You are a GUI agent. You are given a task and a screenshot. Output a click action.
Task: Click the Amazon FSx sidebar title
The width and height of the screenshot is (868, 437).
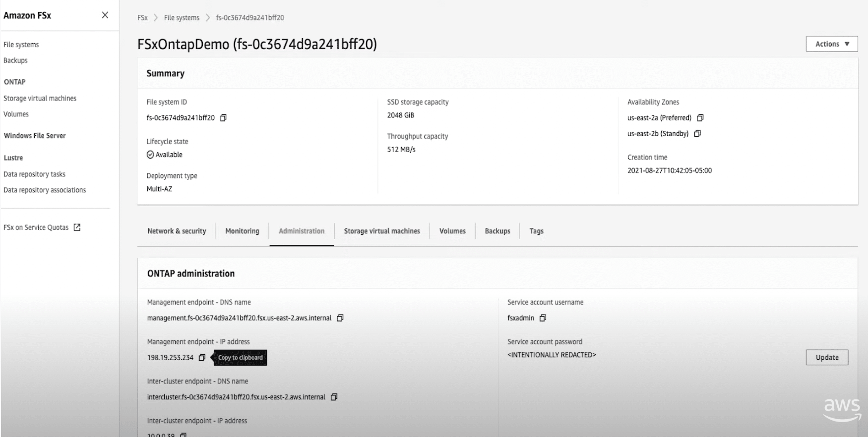27,15
